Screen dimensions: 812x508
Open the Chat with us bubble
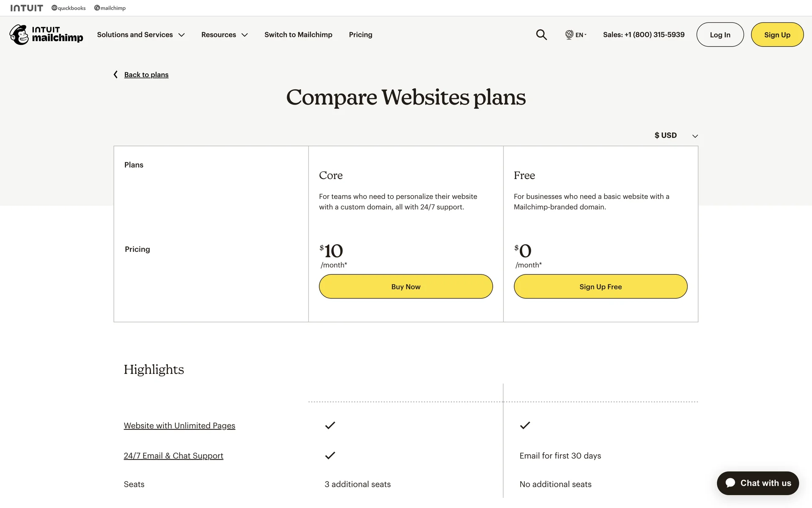pyautogui.click(x=757, y=483)
